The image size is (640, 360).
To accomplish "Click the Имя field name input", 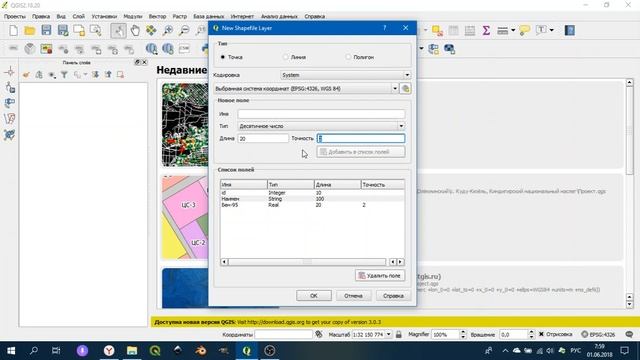I will [321, 114].
